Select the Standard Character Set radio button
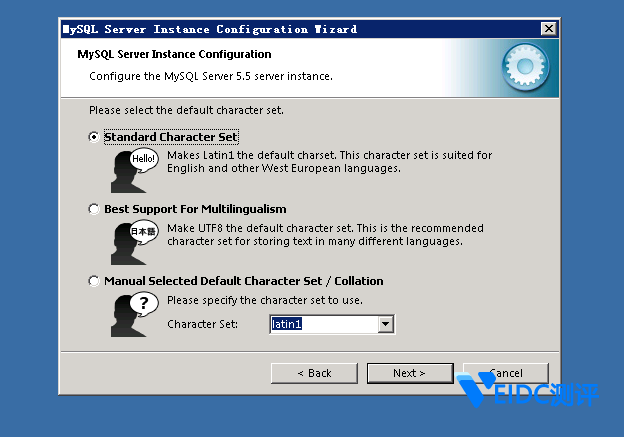Screen dimensions: 624x437 click(x=94, y=137)
